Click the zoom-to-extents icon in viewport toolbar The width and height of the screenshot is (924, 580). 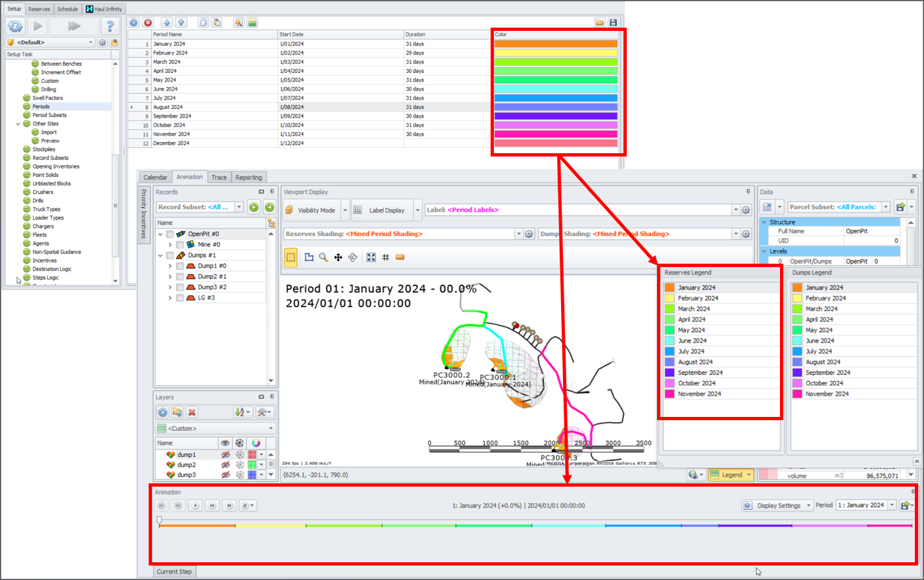[371, 258]
